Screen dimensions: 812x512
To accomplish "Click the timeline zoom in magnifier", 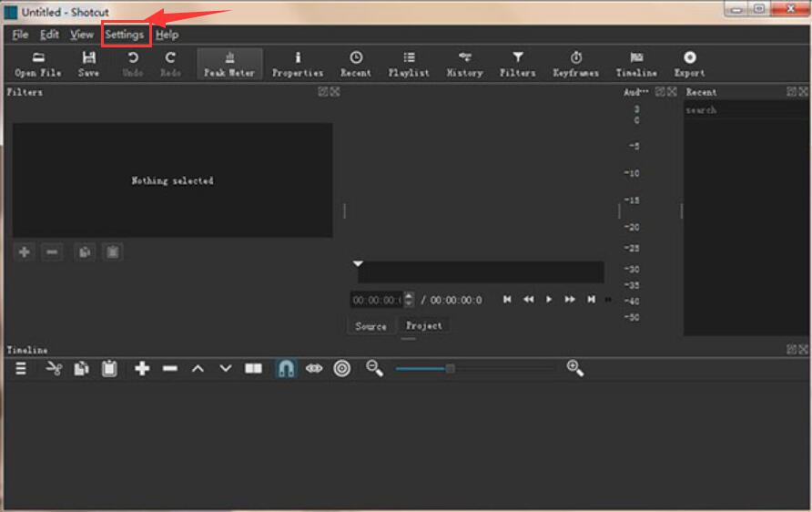I will (574, 368).
